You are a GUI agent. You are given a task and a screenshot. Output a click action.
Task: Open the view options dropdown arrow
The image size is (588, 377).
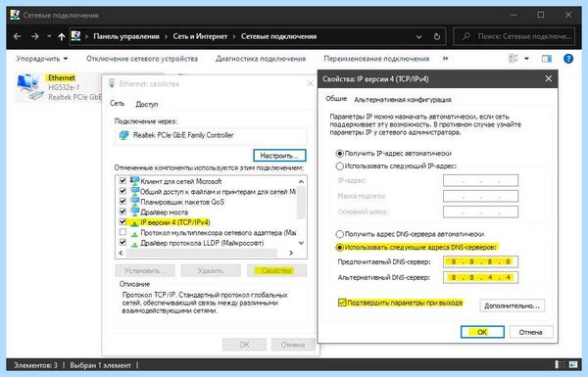click(x=526, y=59)
